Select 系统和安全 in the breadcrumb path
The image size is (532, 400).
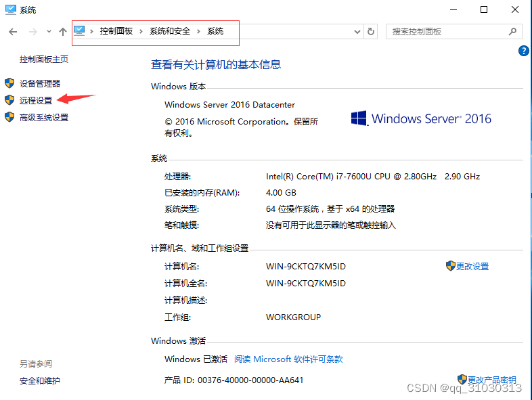point(170,31)
